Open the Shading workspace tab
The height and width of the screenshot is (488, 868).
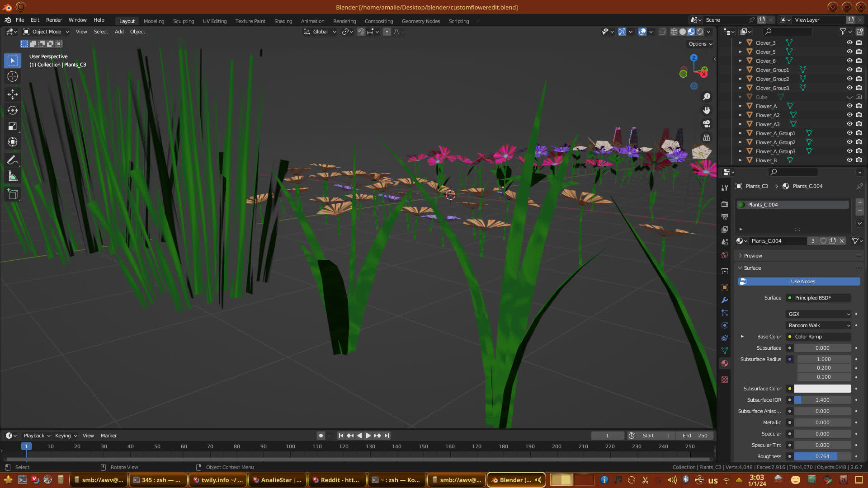click(x=283, y=21)
